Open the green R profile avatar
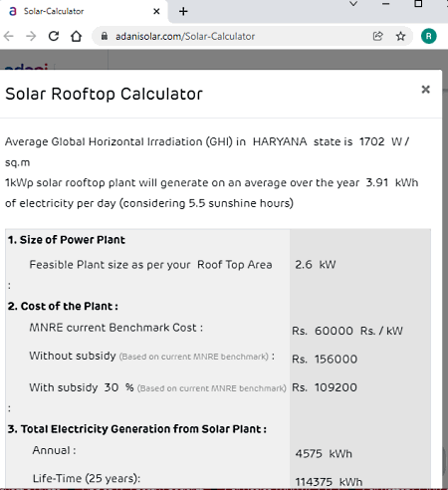 click(x=429, y=36)
